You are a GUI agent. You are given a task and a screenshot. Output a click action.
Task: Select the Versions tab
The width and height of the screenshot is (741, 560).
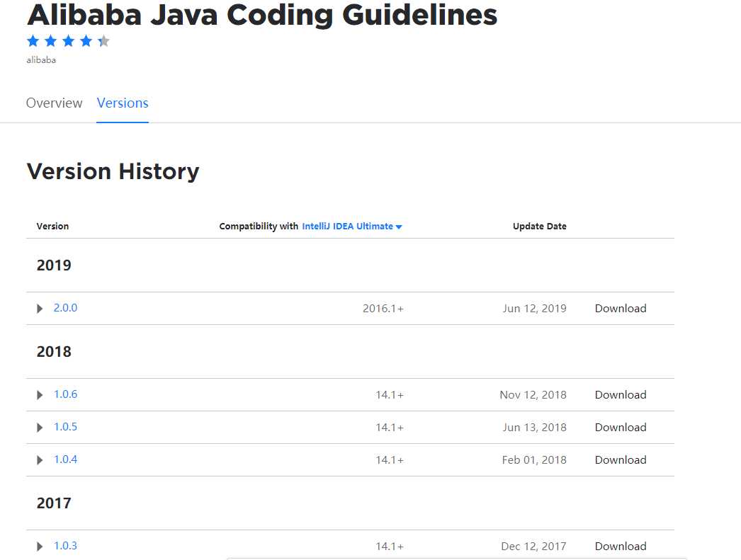pos(123,103)
